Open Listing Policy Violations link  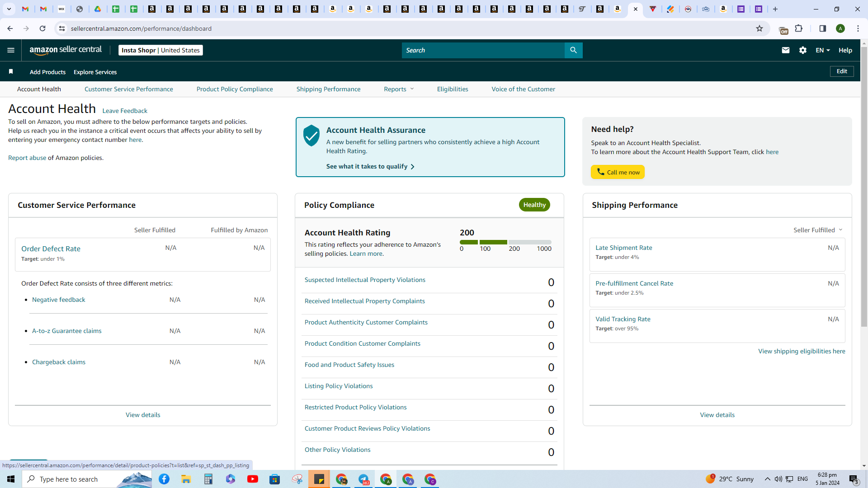(339, 386)
